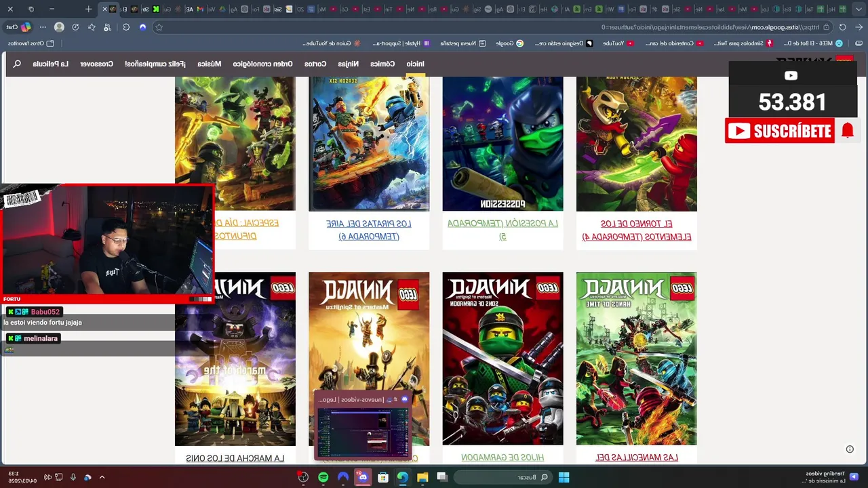Open File Explorer from the taskbar
The width and height of the screenshot is (868, 488).
[x=422, y=477]
